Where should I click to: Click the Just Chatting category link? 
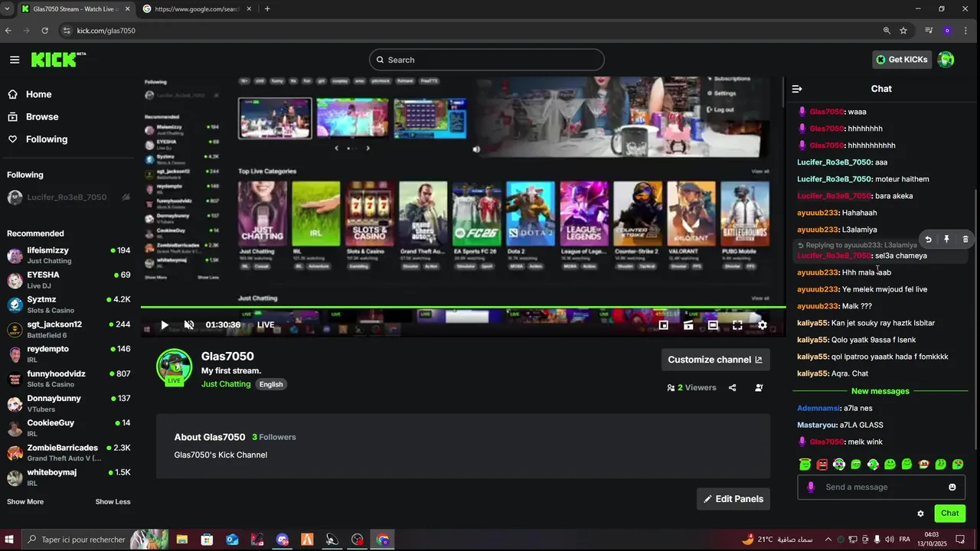click(226, 384)
